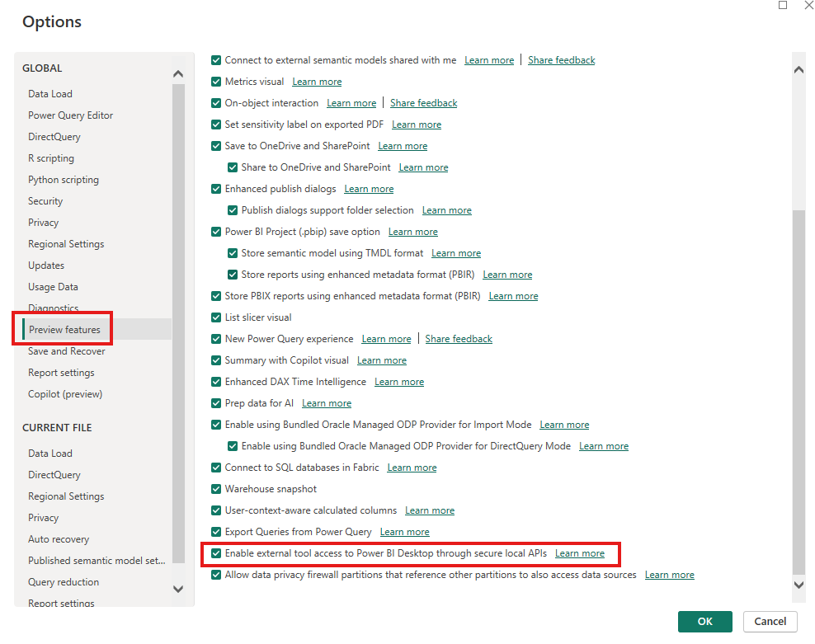The width and height of the screenshot is (815, 644).
Task: Open CURRENT FILE Privacy settings
Action: [x=43, y=518]
